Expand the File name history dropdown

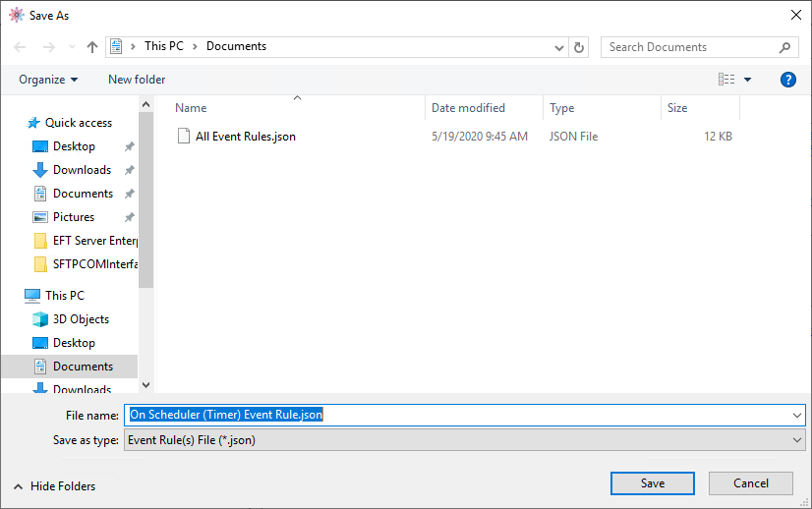[796, 415]
